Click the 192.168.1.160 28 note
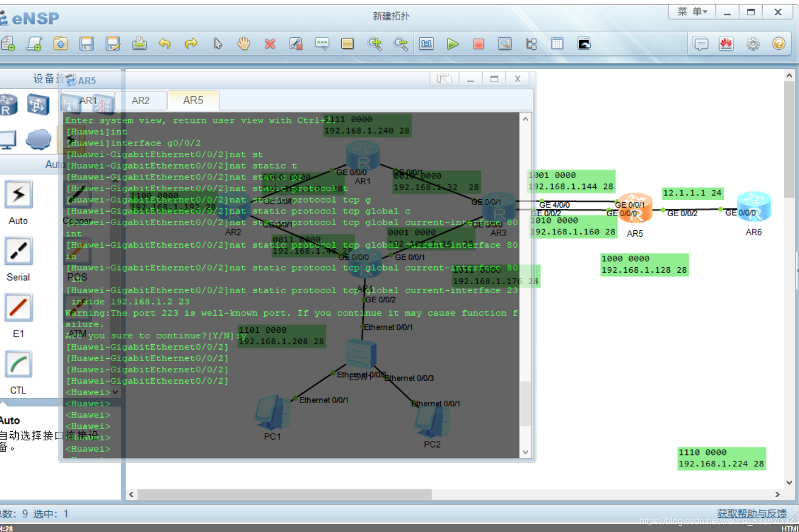 coord(573,226)
